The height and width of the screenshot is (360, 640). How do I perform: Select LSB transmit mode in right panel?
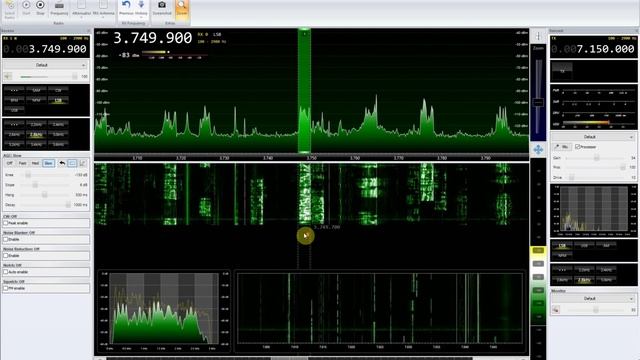562,245
